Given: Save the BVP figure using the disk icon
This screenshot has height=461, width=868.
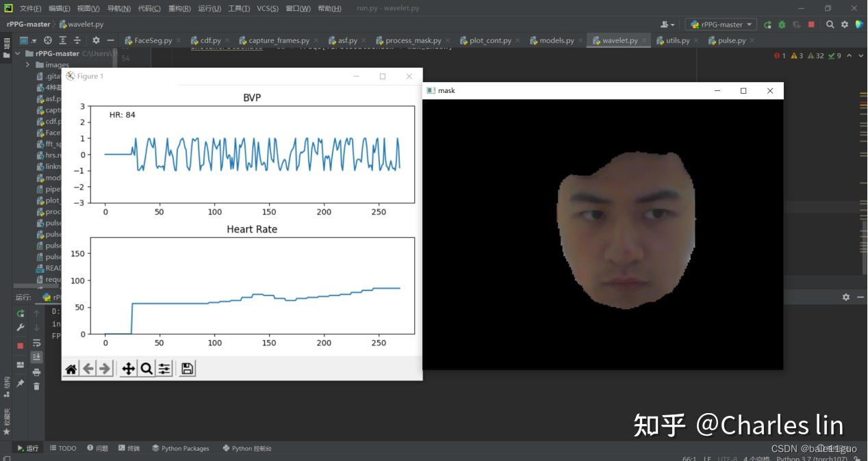Looking at the screenshot, I should pyautogui.click(x=186, y=368).
